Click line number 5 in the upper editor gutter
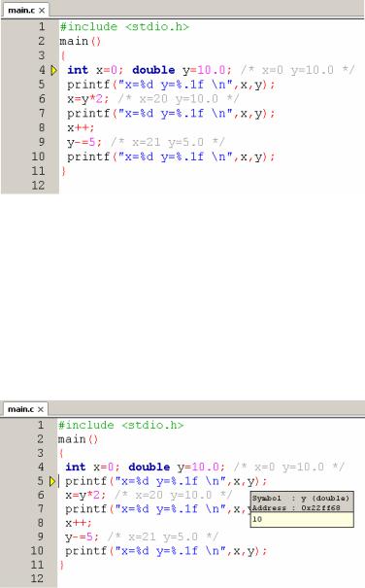Viewport: 365px width, 588px height. pyautogui.click(x=42, y=85)
